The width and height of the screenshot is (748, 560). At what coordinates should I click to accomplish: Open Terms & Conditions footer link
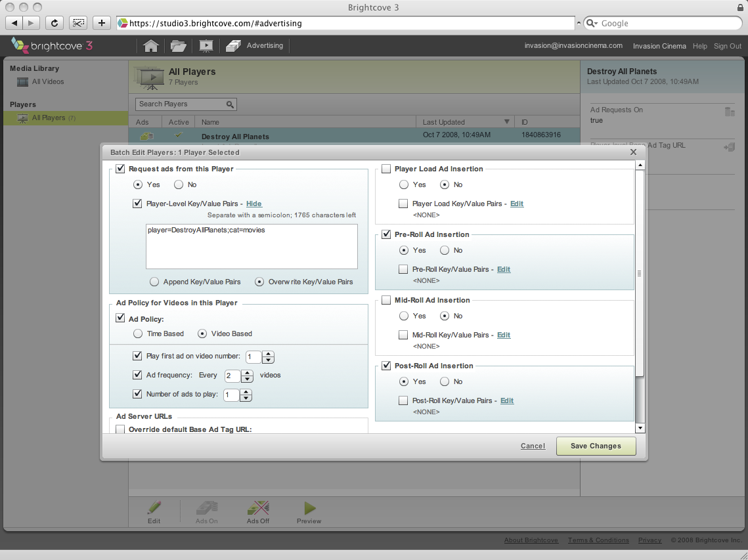point(598,540)
